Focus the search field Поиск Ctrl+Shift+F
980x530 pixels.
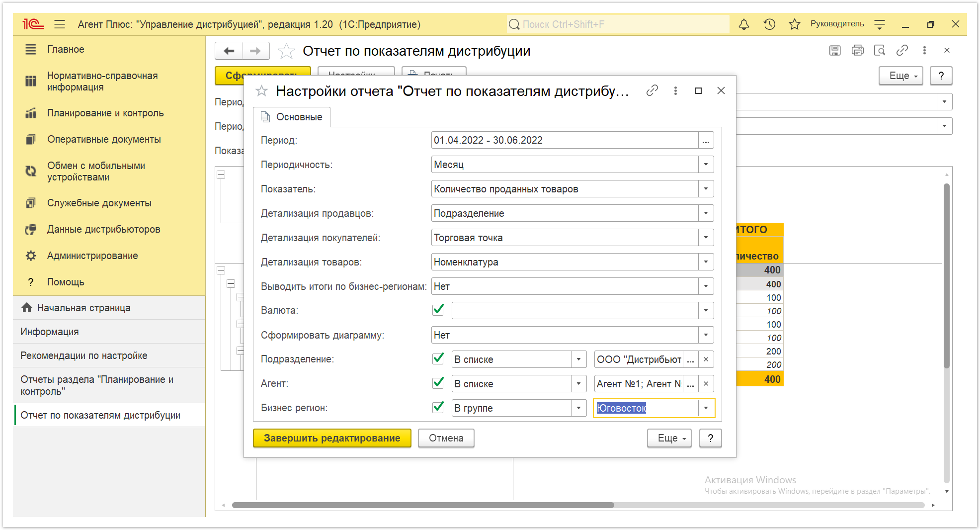coord(618,24)
